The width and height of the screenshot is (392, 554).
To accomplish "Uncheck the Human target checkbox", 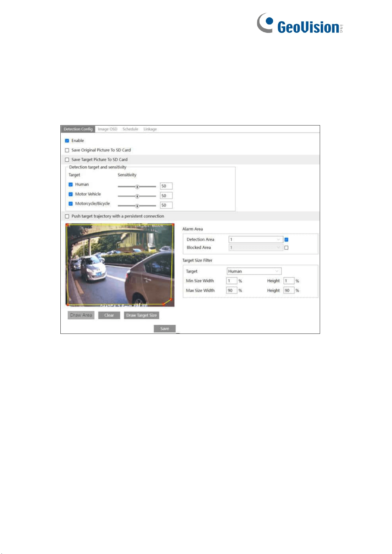I will 70,184.
